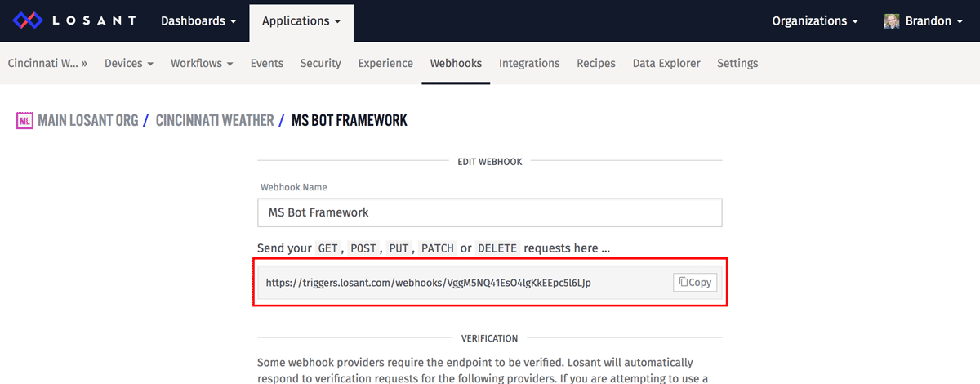
Task: Click Brandon's profile avatar
Action: [892, 21]
